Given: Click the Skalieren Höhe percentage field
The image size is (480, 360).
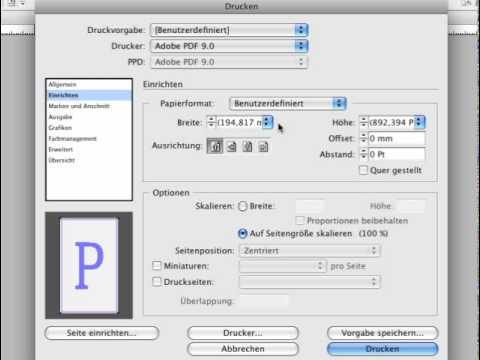Looking at the screenshot, I should (x=412, y=206).
